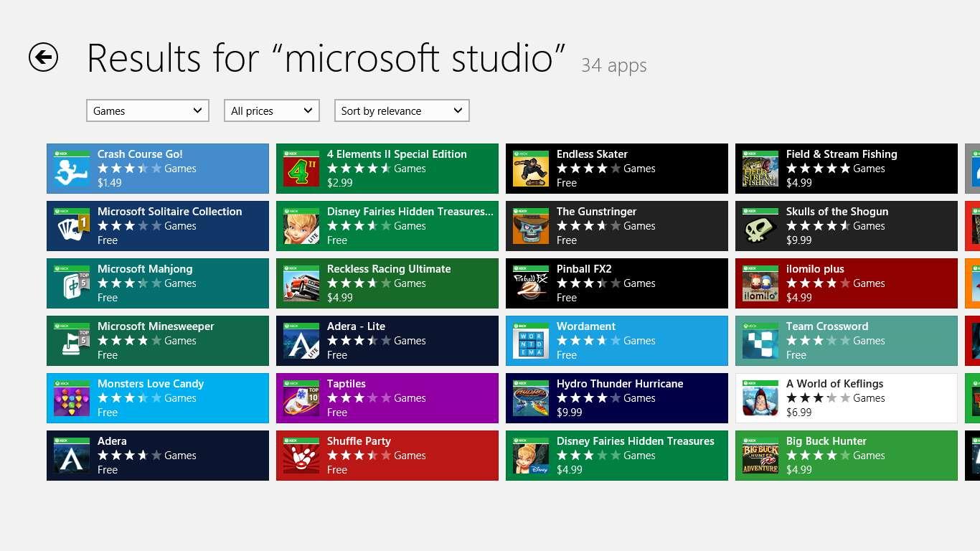Click The Gunstringer title text
This screenshot has width=980, height=551.
pyautogui.click(x=597, y=212)
